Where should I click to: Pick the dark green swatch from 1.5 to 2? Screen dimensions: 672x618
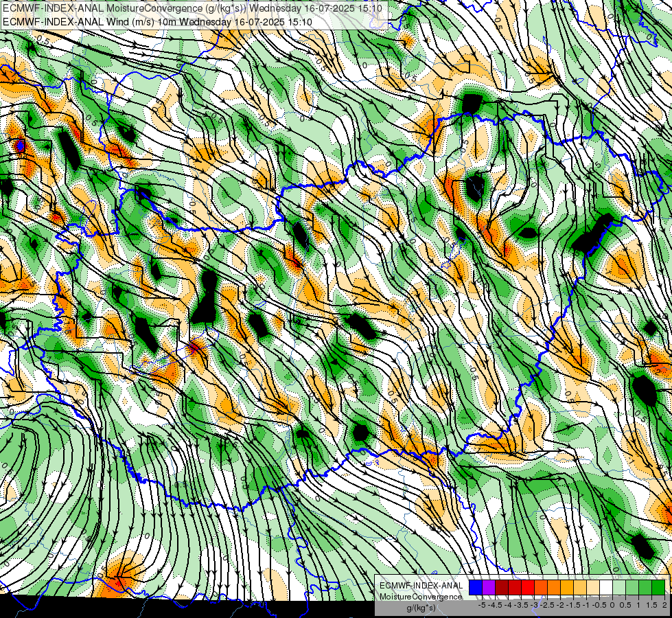[x=658, y=588]
